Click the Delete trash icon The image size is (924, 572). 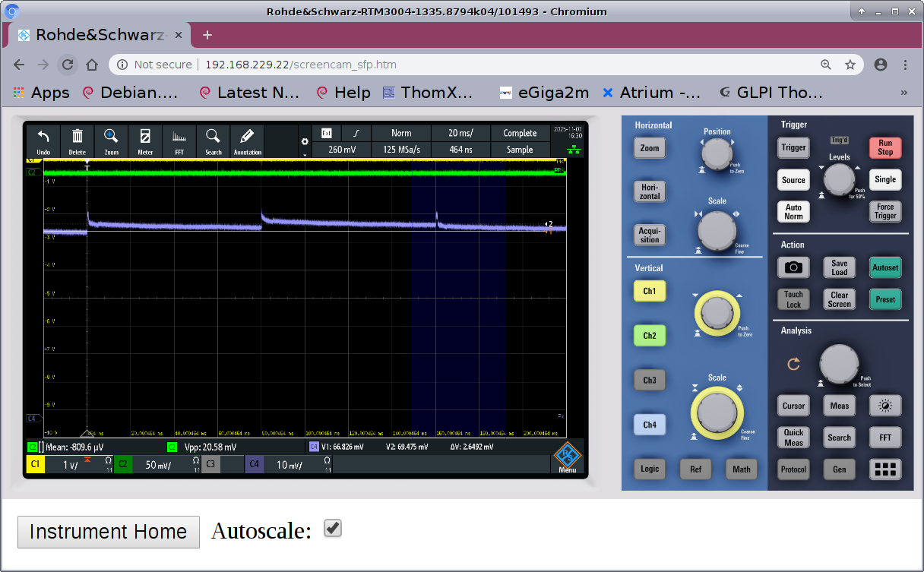(x=78, y=141)
